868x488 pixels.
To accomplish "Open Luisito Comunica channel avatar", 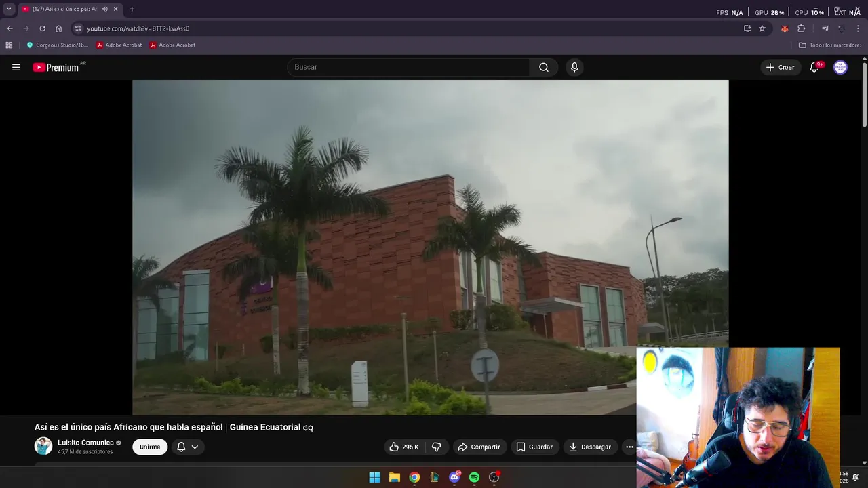I will [43, 446].
